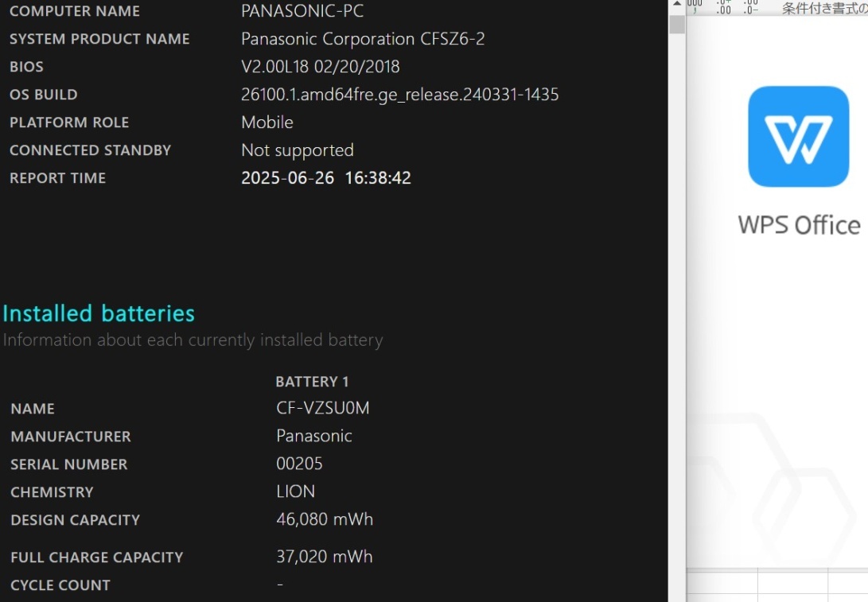Click the Installed batteries heading
The width and height of the screenshot is (868, 602).
(99, 313)
